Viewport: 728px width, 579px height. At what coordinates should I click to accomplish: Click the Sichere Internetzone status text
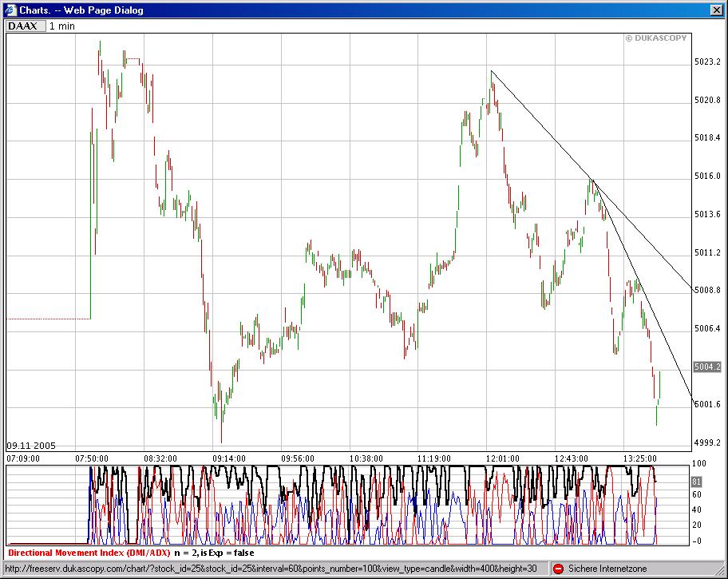coord(607,569)
